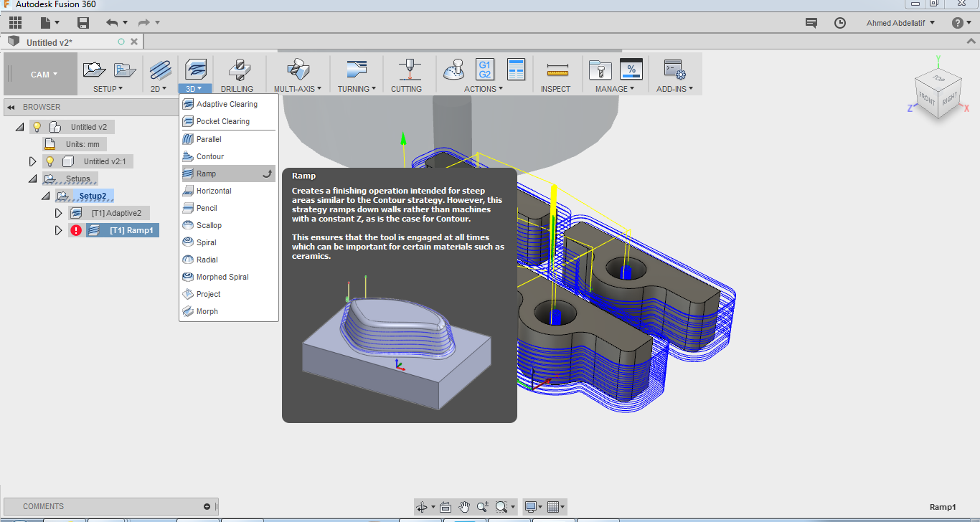Image resolution: width=980 pixels, height=522 pixels.
Task: Open the MULTI-AXIS dropdown menu
Action: 298,89
